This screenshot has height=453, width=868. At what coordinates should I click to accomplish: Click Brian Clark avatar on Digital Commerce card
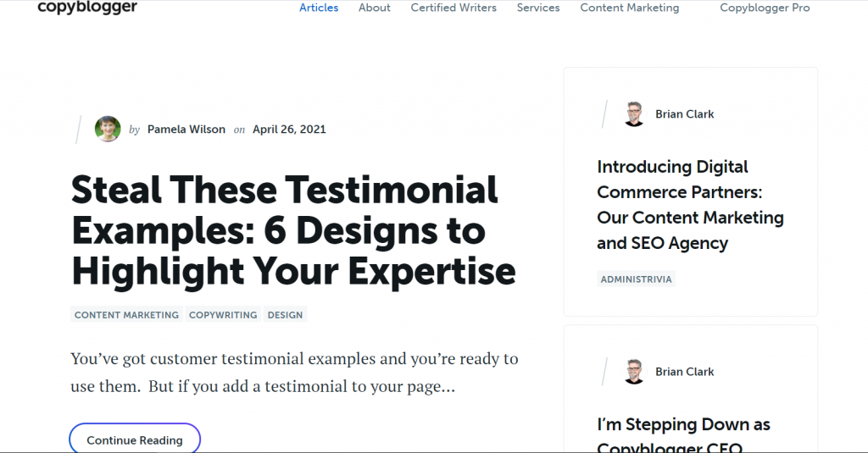coord(634,114)
